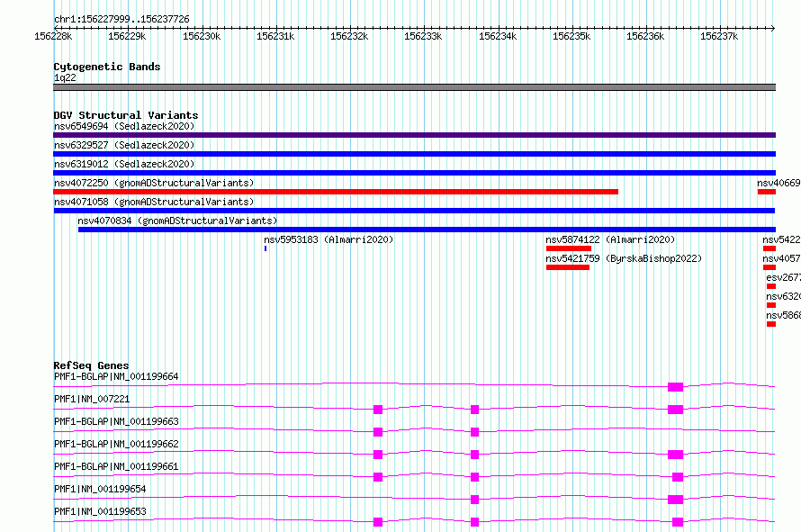The image size is (801, 532).
Task: Open the RefSeq Genes track title
Action: pos(92,365)
